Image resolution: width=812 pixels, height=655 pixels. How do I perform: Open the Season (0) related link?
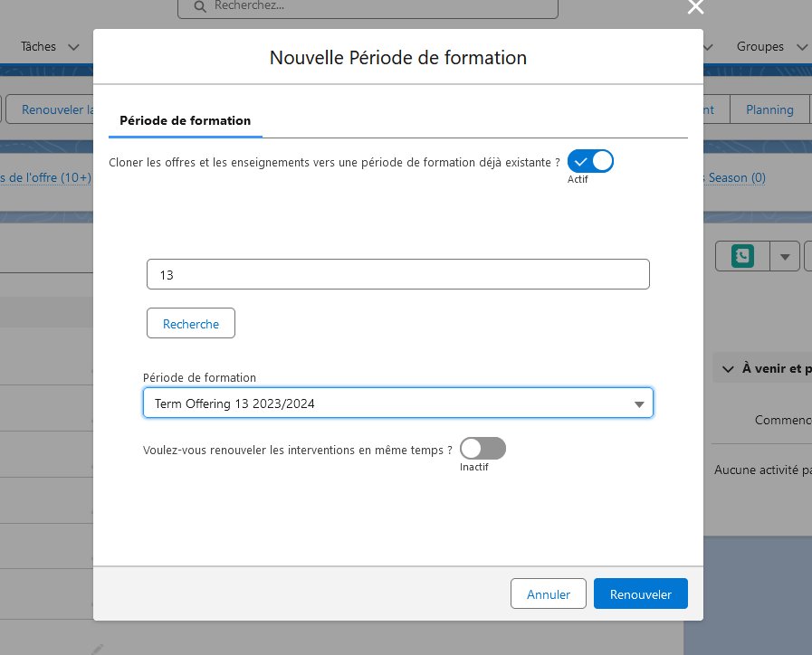736,178
